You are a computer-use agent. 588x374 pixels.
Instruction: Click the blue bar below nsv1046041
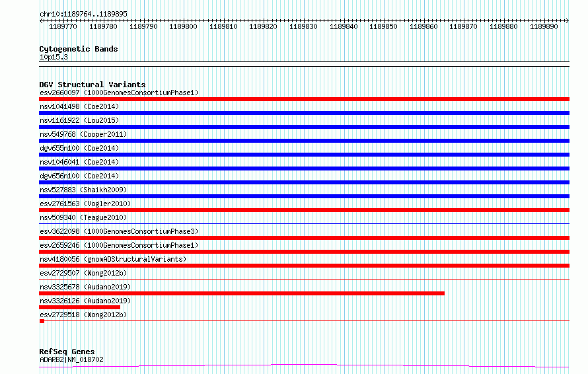(x=304, y=168)
